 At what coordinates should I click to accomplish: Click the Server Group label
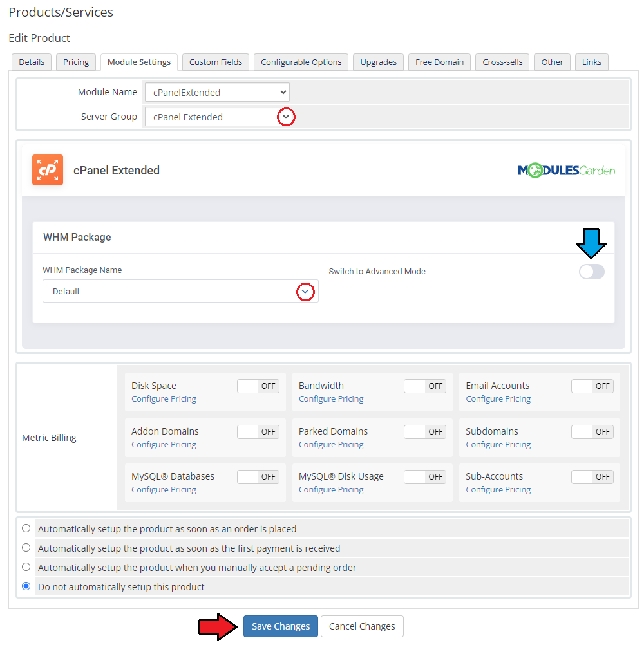[x=109, y=117]
